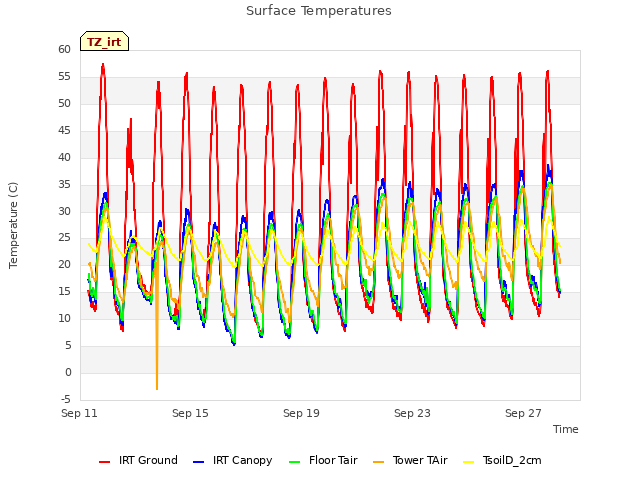Click the TZ_irt annotation label
640x480 pixels.
click(x=104, y=41)
